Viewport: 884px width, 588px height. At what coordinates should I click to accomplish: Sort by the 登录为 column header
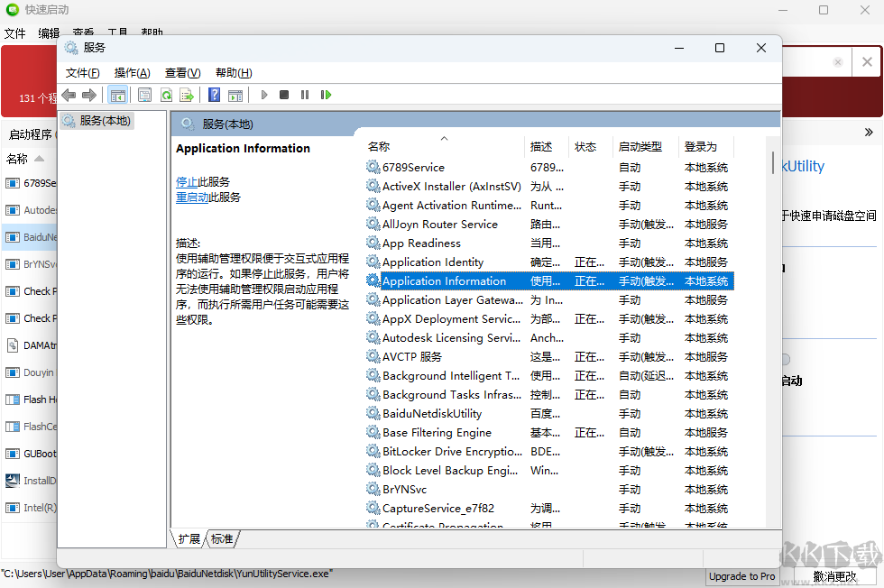(x=705, y=147)
